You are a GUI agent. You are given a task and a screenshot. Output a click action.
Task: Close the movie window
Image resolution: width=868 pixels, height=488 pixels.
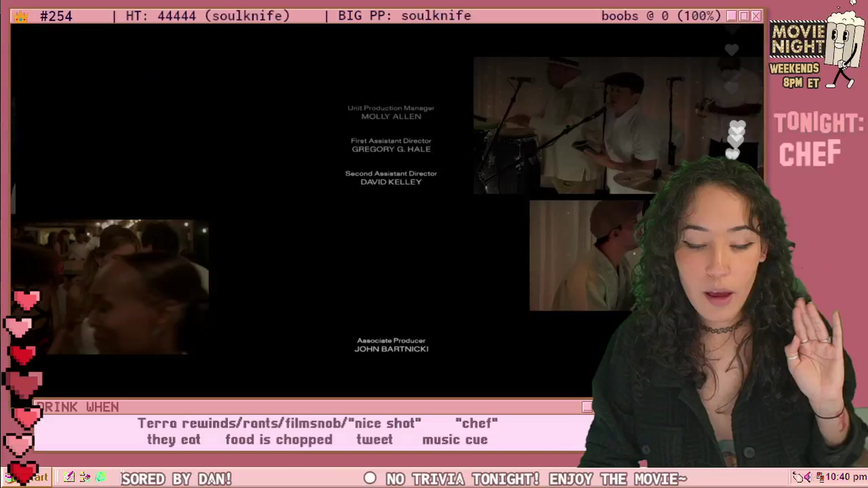756,16
